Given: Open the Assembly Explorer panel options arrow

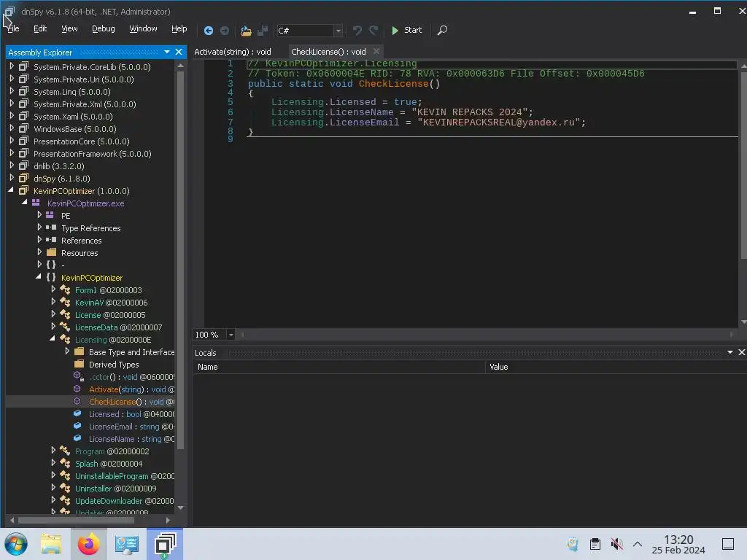Looking at the screenshot, I should point(167,52).
